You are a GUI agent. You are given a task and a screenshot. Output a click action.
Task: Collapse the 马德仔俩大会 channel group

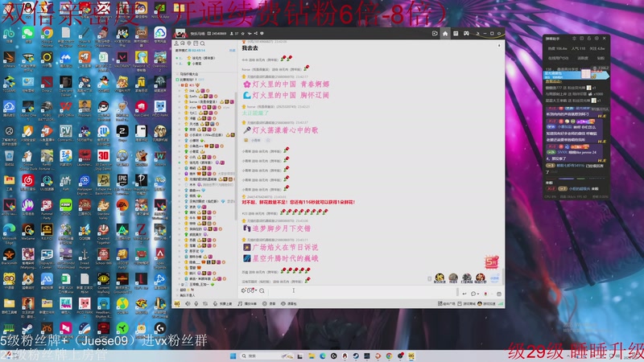tap(177, 74)
